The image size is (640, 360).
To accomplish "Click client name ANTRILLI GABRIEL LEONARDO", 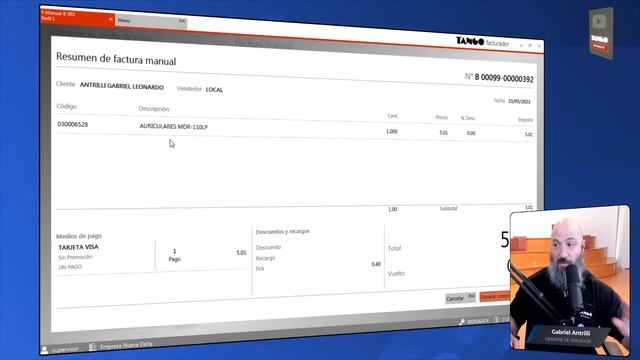I will 122,86.
